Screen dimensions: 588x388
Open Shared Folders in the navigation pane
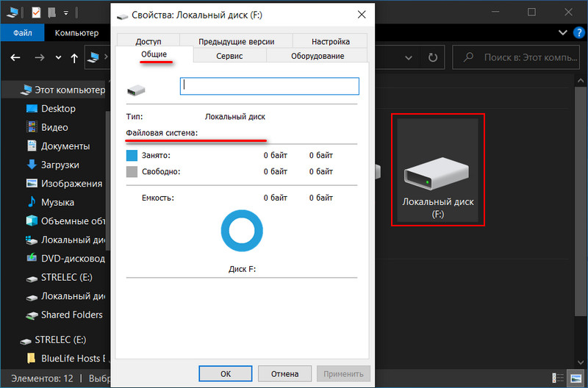pyautogui.click(x=71, y=315)
